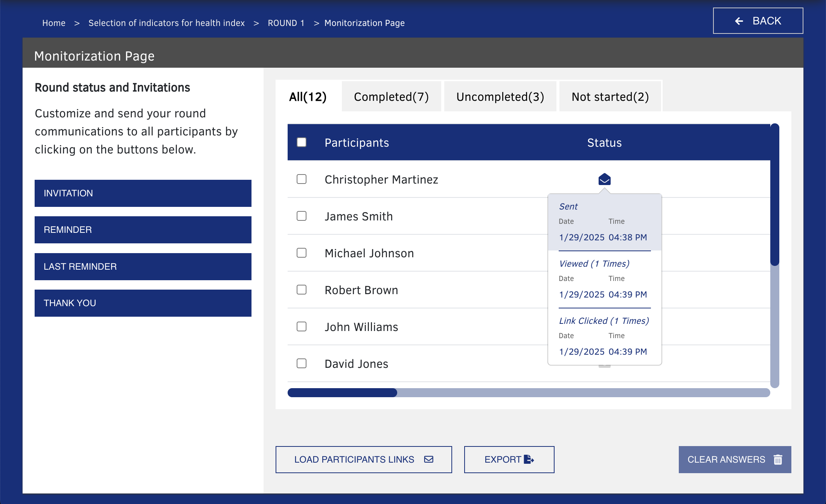Open 'Selection of indicators for health index' breadcrumb
Viewport: 826px width, 504px height.
click(166, 23)
